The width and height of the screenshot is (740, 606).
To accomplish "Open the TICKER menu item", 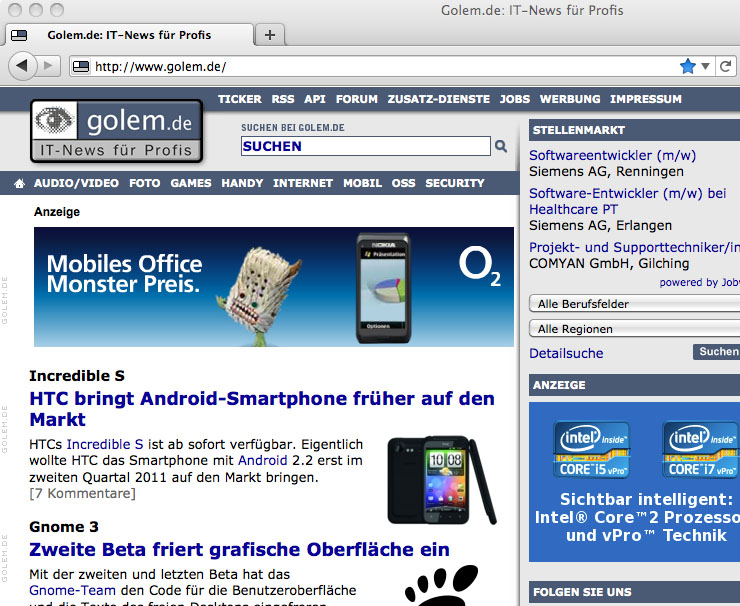I will point(240,99).
